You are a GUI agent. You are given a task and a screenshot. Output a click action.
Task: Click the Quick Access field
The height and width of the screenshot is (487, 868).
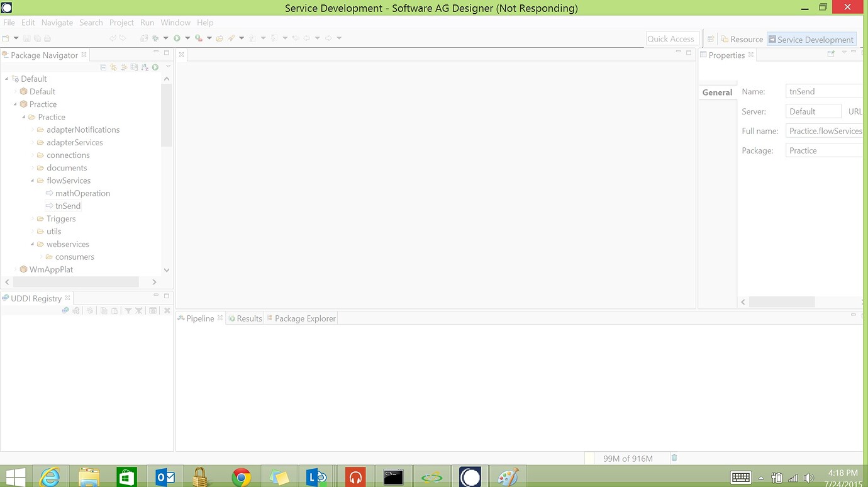click(x=672, y=38)
